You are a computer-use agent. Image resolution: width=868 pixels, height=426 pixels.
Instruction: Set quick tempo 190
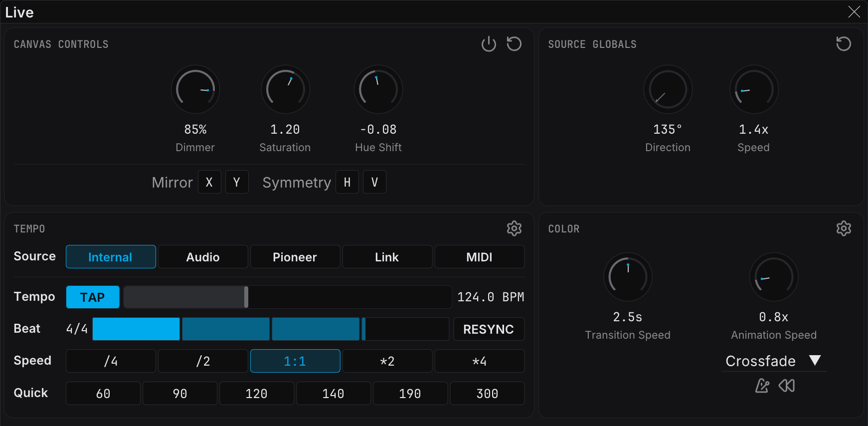click(410, 394)
